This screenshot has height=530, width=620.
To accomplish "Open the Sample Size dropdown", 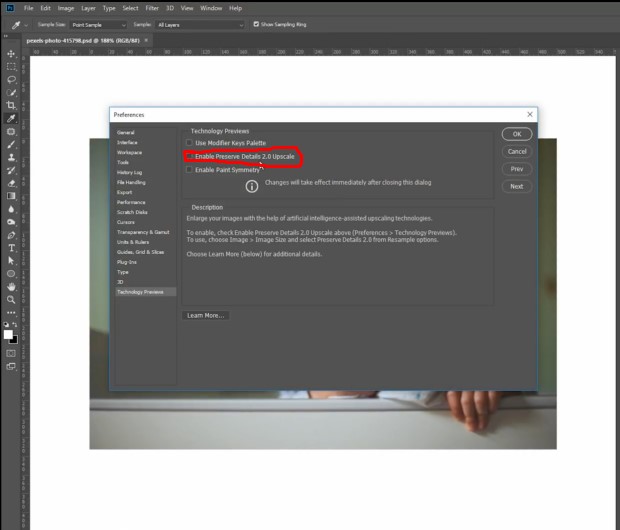I will tap(98, 25).
